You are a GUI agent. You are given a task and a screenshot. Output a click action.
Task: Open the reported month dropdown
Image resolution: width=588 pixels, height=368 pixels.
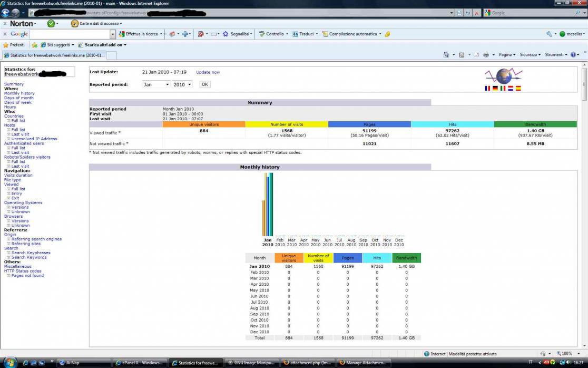pyautogui.click(x=156, y=84)
